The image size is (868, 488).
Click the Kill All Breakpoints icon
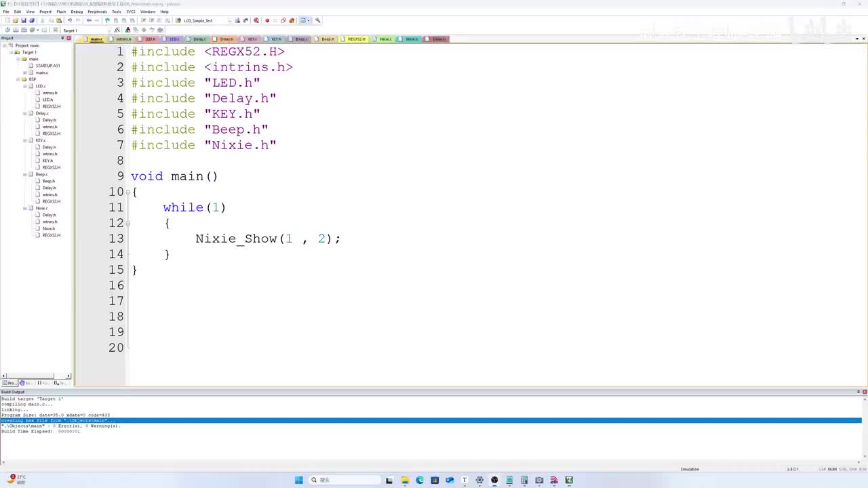[x=292, y=20]
